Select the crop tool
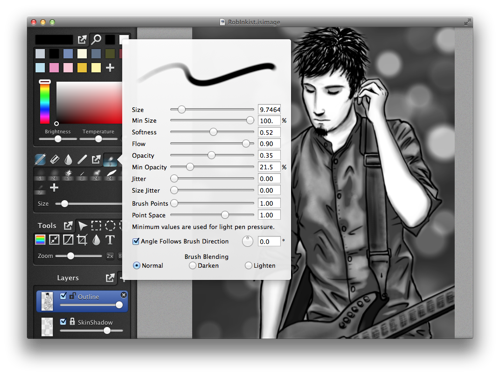 tap(82, 240)
